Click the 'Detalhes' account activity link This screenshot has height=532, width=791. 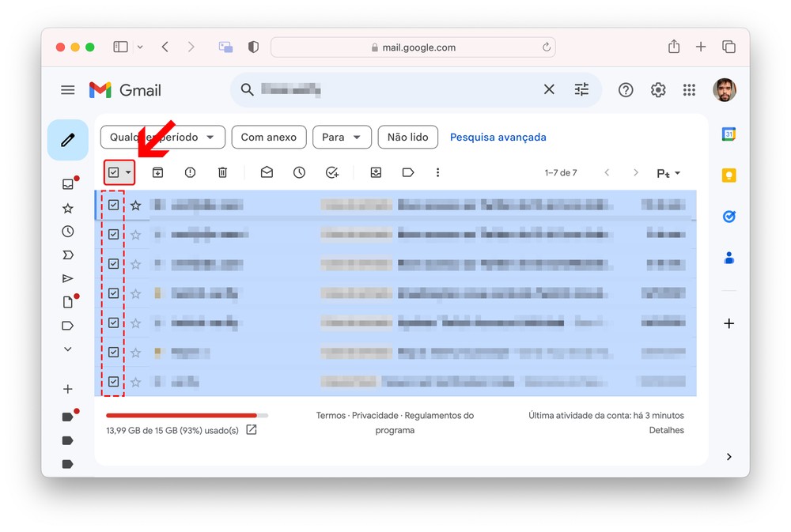pos(666,430)
